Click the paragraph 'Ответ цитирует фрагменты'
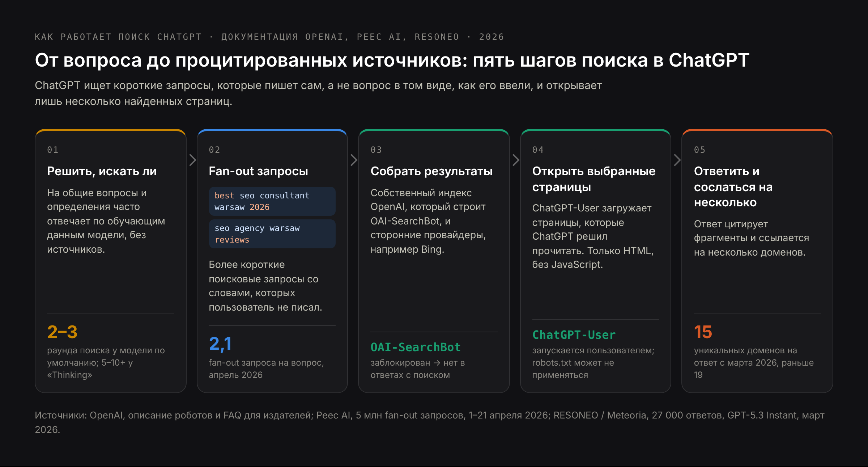The image size is (868, 467). [751, 238]
